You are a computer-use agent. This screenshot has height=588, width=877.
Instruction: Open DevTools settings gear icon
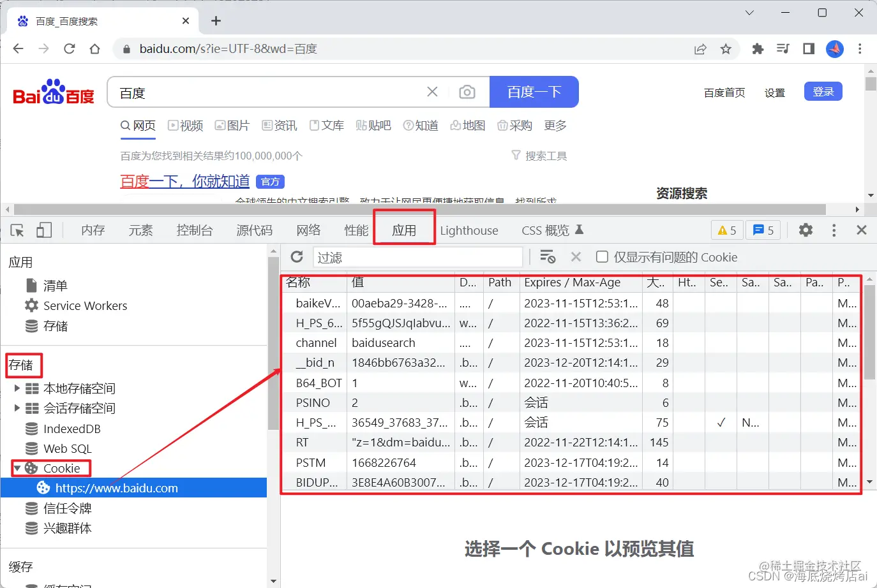806,230
